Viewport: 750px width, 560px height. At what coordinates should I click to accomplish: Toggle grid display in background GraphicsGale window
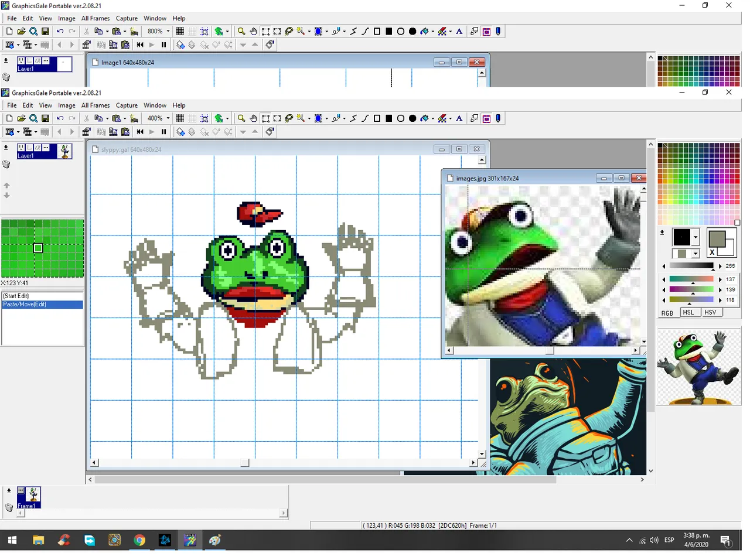click(x=180, y=31)
